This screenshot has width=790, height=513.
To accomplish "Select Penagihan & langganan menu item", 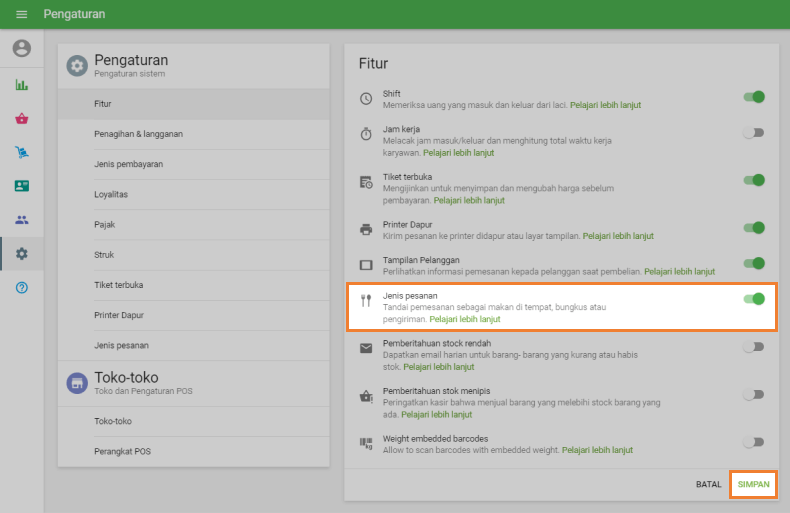I will click(138, 134).
